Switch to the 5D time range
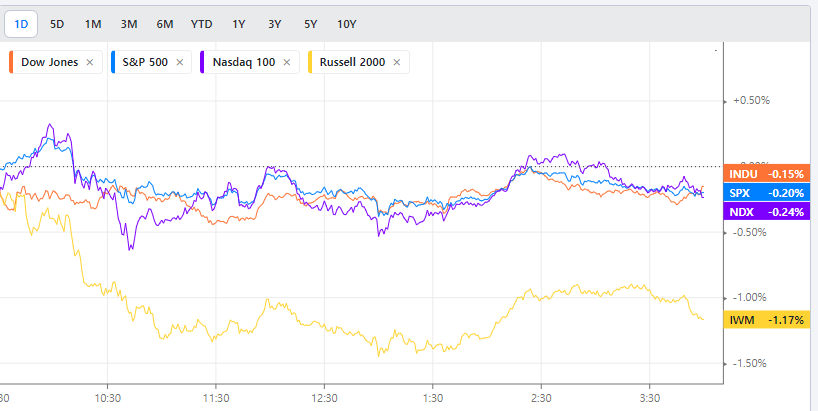 [x=57, y=23]
